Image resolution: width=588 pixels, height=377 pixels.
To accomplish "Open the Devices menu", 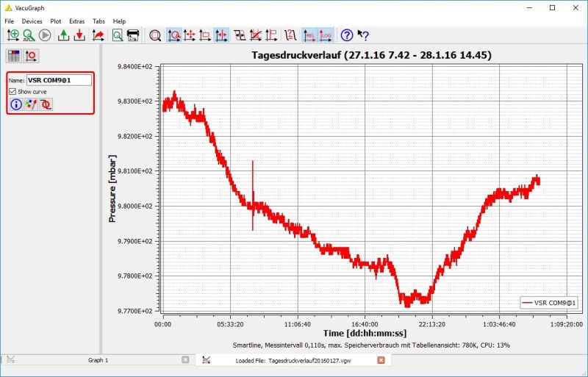I will click(32, 21).
